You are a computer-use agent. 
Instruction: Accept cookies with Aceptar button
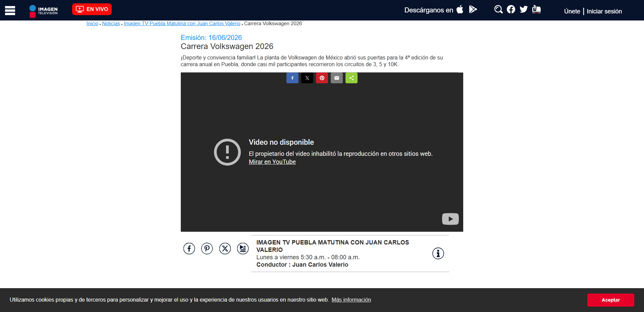click(611, 300)
